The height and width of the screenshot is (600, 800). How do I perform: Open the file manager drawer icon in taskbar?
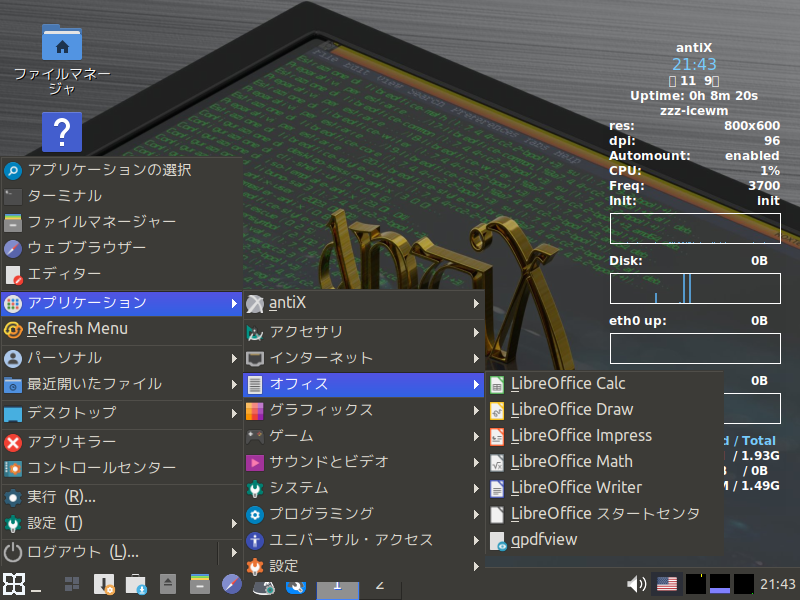(200, 584)
